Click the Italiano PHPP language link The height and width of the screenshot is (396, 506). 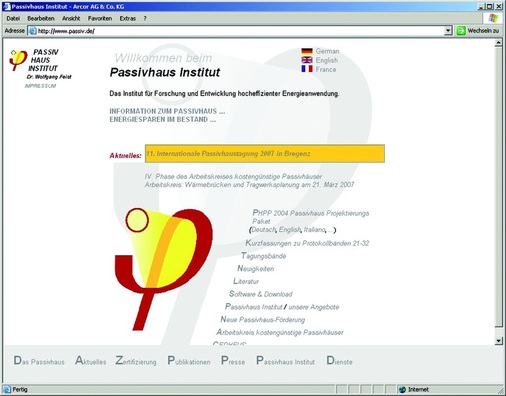pyautogui.click(x=314, y=230)
